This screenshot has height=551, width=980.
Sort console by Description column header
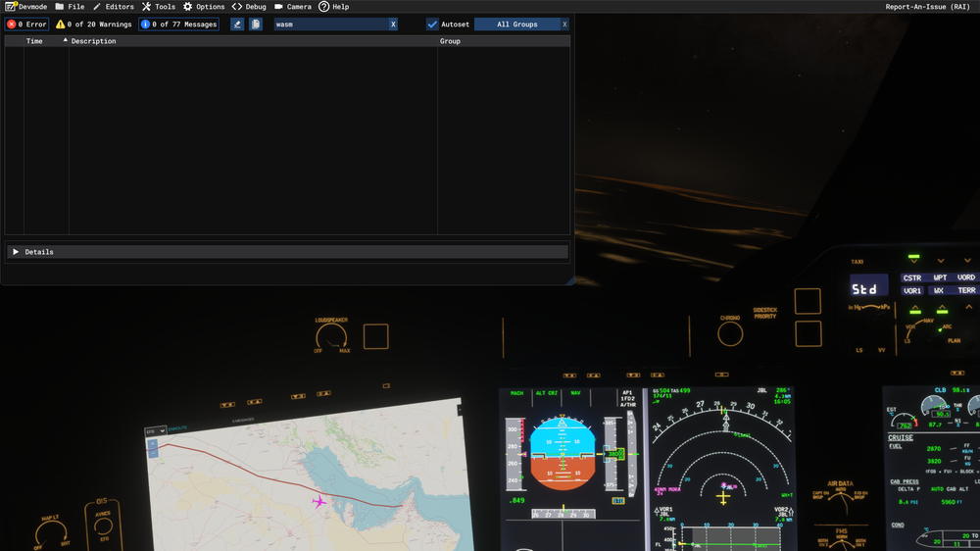(x=93, y=41)
